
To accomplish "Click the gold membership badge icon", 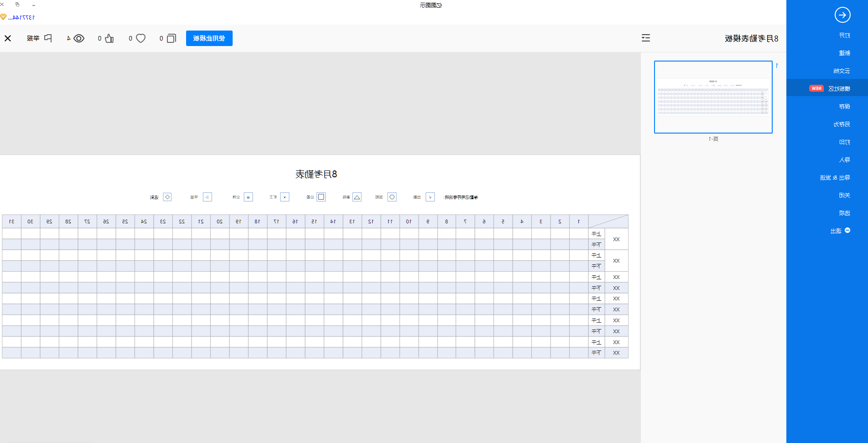I will tap(3, 17).
